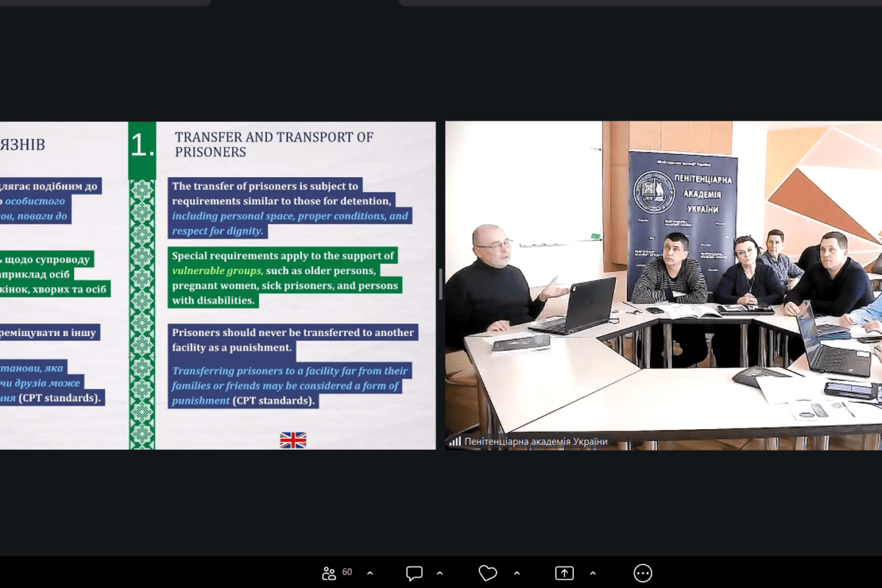Click the divider handle between slide and video
This screenshot has width=882, height=588.
441,284
